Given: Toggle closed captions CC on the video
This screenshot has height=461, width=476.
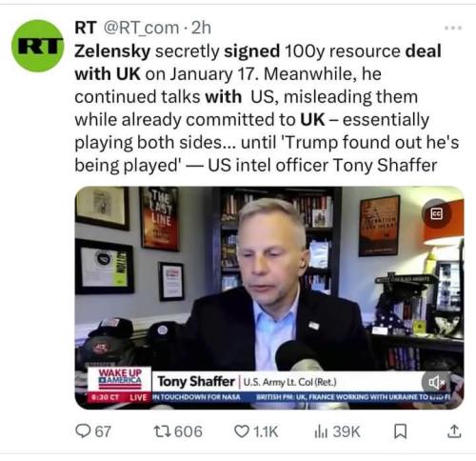Looking at the screenshot, I should [x=437, y=213].
